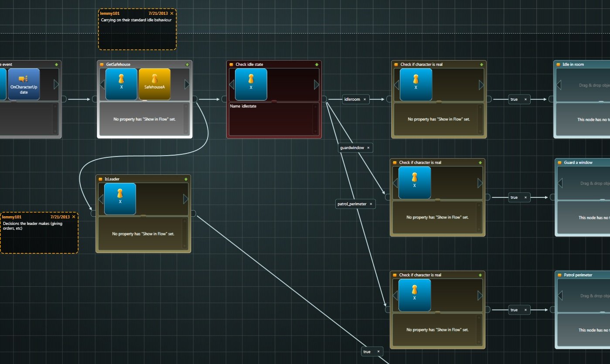The image size is (610, 364).
Task: Click the icon beside Patrol perimeter title
Action: (560, 275)
